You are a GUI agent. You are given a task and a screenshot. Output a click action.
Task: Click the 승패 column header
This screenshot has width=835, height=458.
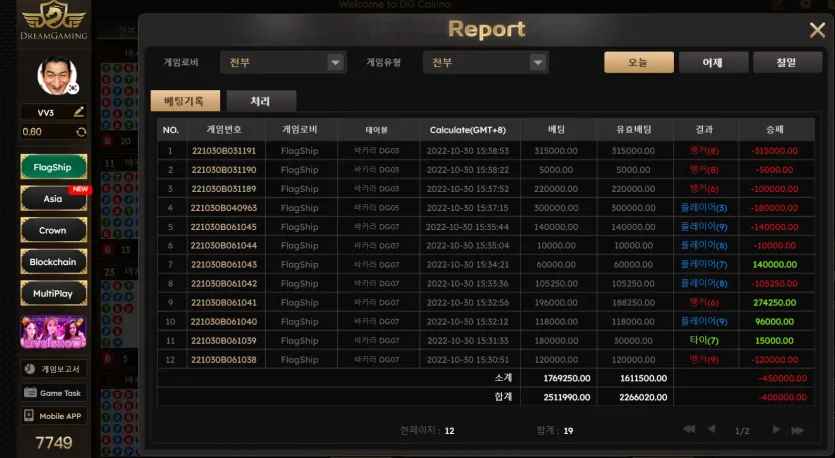(775, 129)
